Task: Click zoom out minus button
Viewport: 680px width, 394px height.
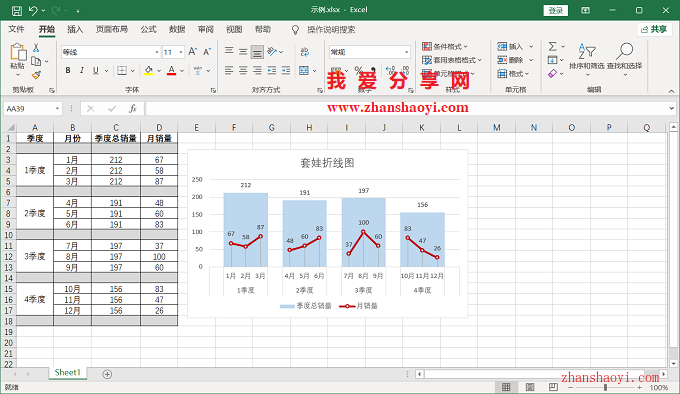Action: pos(571,387)
